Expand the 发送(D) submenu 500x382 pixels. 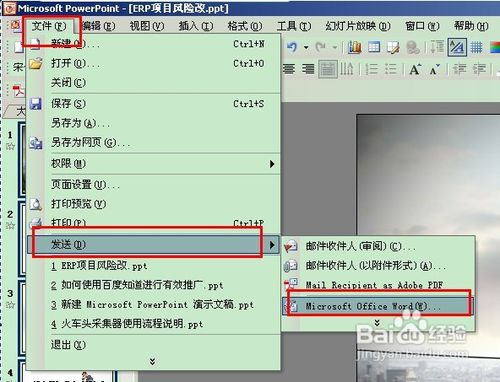[153, 245]
